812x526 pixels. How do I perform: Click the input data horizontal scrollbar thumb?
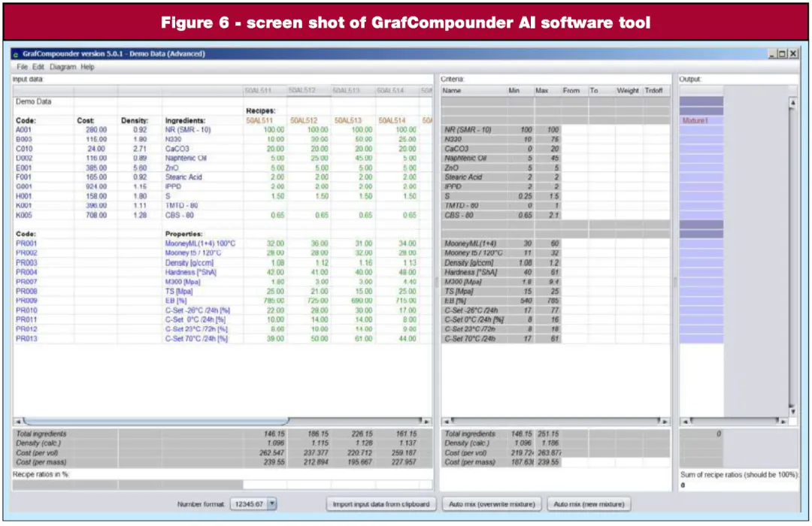pyautogui.click(x=156, y=422)
